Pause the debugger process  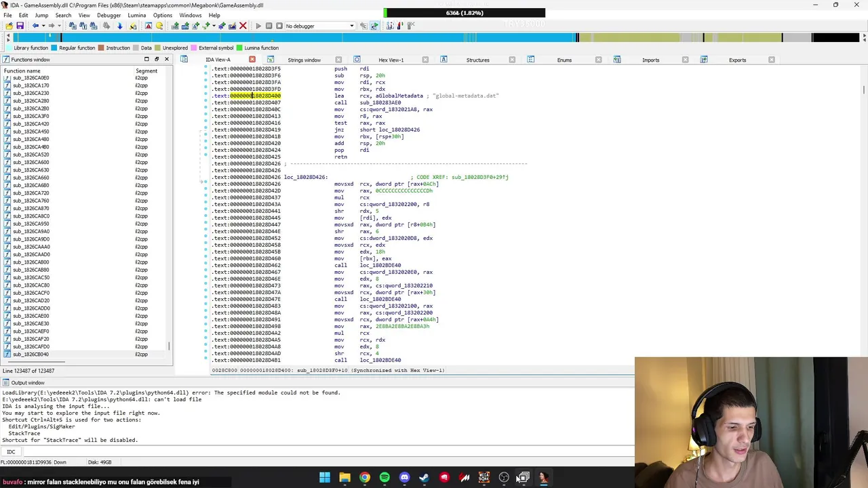[x=269, y=26]
